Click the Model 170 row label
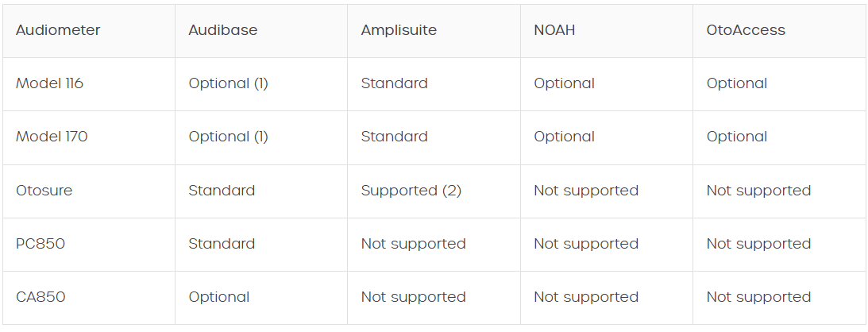The width and height of the screenshot is (868, 332). click(52, 137)
